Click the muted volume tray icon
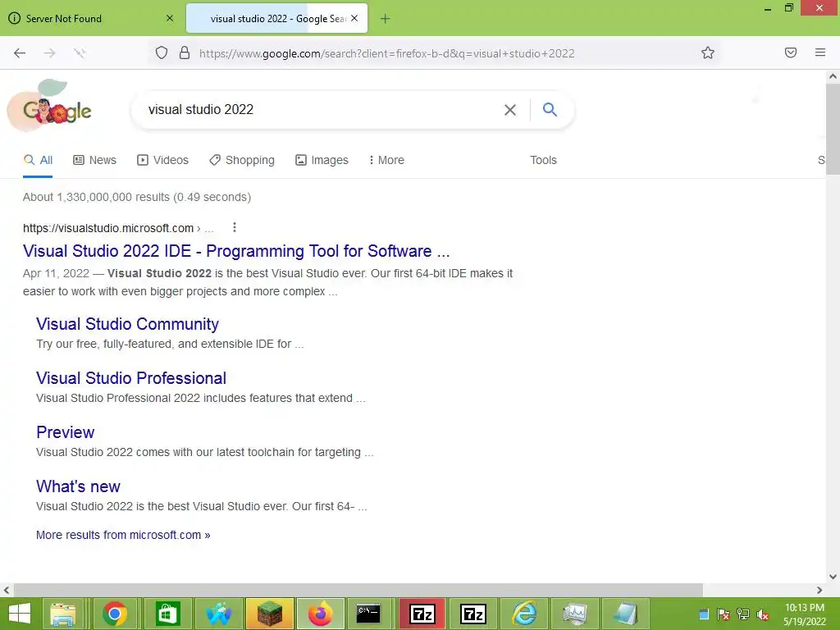The width and height of the screenshot is (840, 630). point(763,614)
